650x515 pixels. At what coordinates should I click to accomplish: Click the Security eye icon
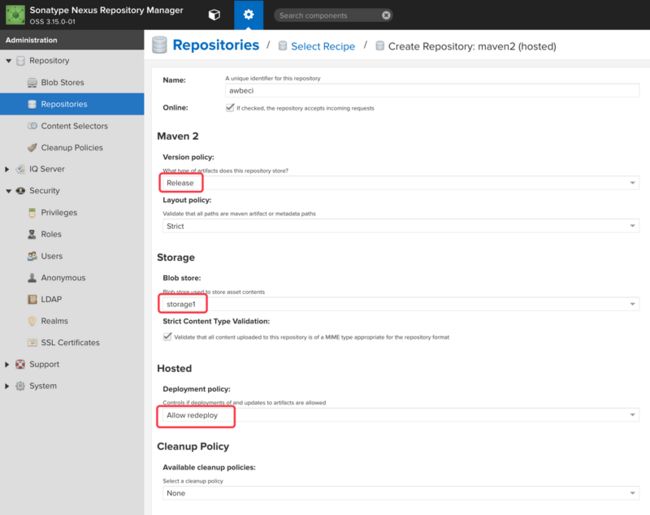(20, 191)
